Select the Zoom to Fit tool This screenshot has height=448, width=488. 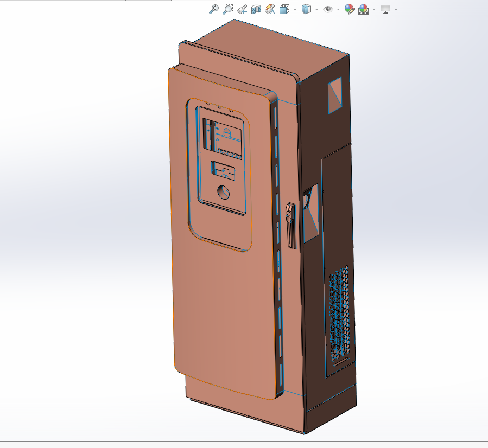pyautogui.click(x=214, y=9)
